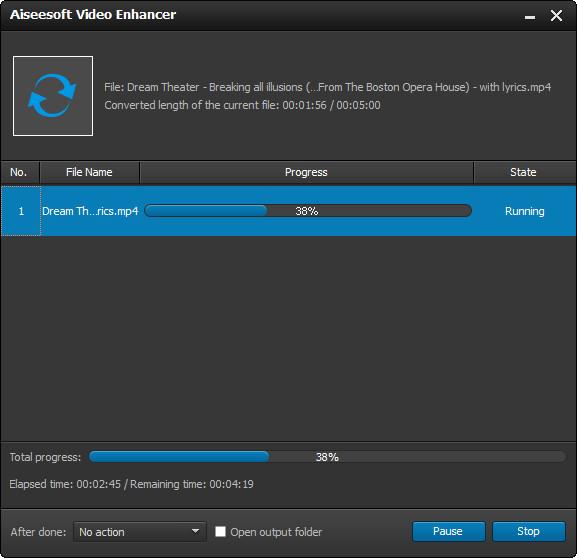Click the No. column header
Image resolution: width=577 pixels, height=558 pixels.
[x=20, y=172]
